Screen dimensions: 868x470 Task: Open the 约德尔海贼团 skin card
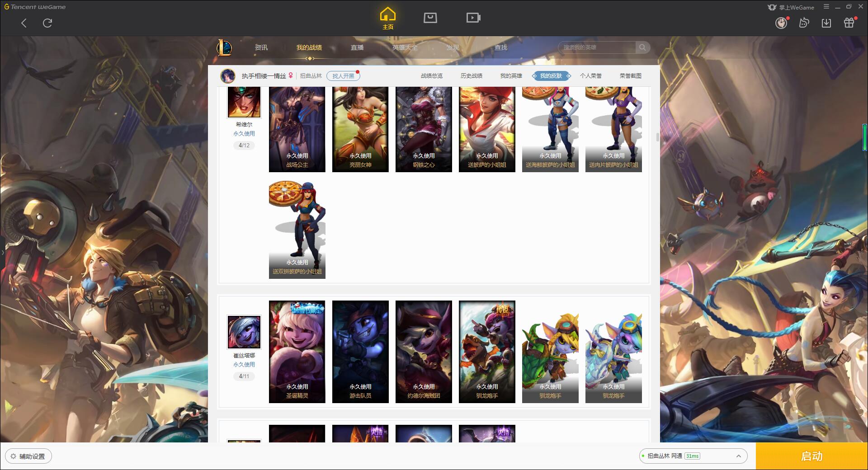click(424, 352)
